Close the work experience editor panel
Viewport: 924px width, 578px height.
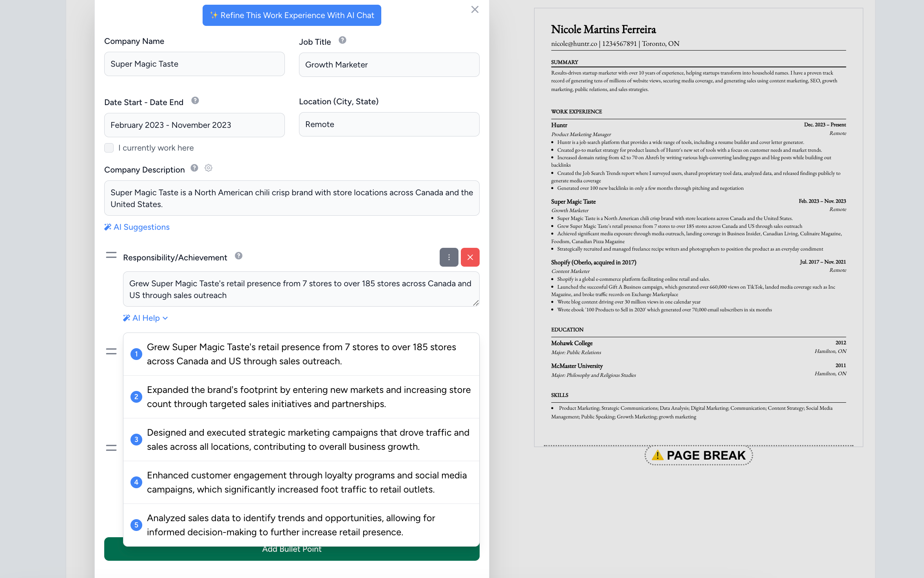(475, 9)
